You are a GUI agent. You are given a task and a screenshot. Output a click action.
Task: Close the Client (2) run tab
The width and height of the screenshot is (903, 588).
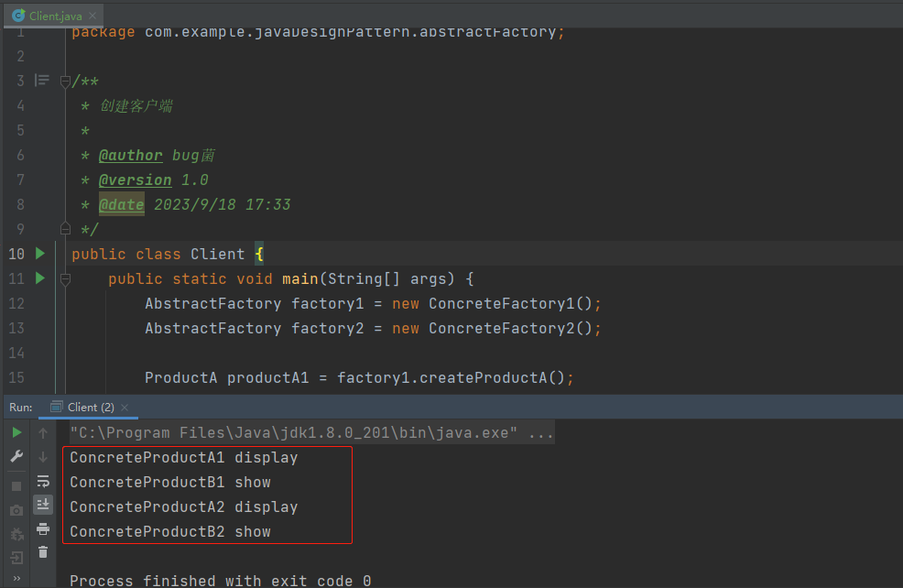point(125,408)
